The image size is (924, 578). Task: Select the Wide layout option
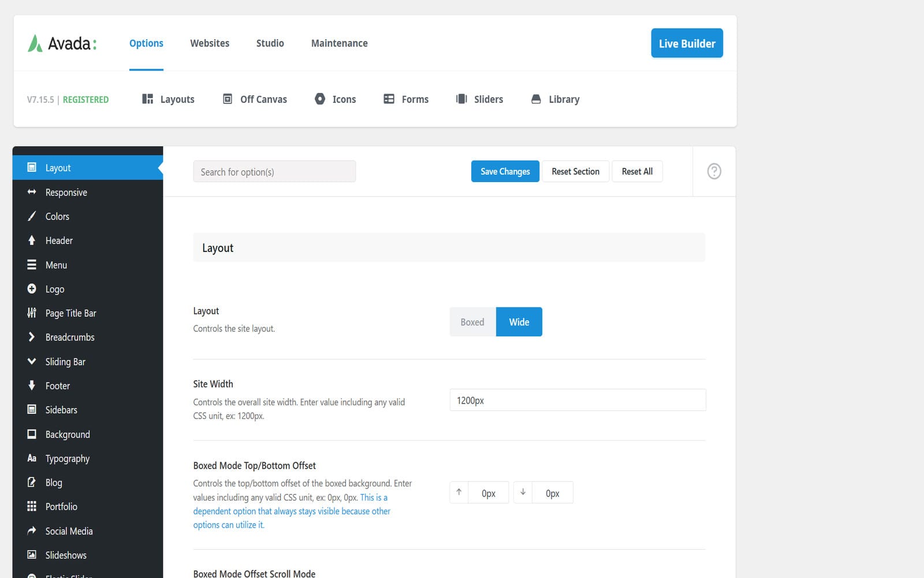519,322
